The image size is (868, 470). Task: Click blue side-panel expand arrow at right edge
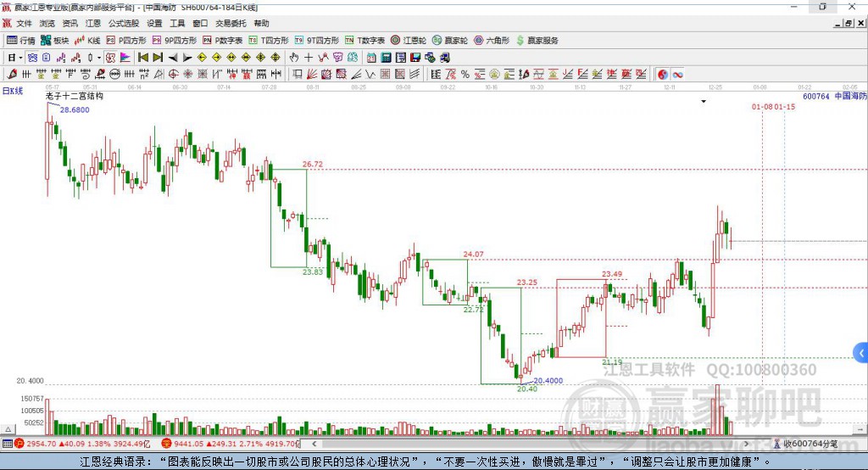(x=861, y=353)
